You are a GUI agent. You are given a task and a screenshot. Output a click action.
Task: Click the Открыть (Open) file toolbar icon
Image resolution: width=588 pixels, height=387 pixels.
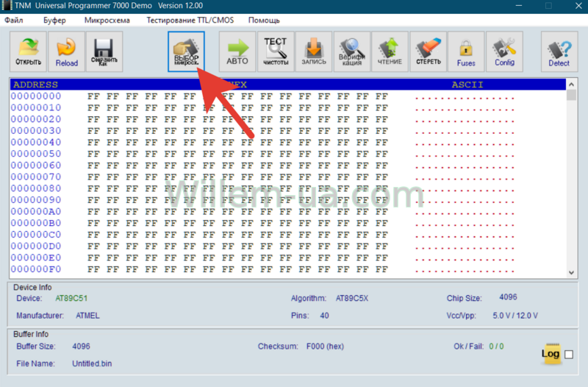29,51
